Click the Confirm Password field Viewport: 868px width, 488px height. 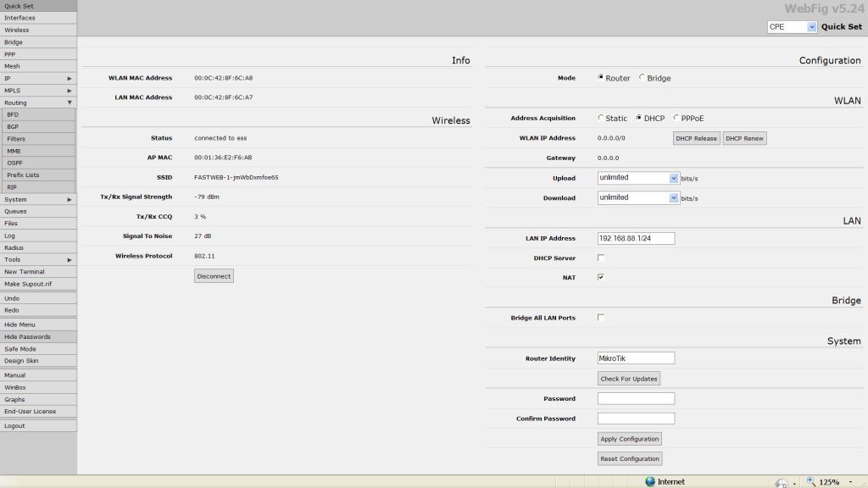pyautogui.click(x=636, y=419)
